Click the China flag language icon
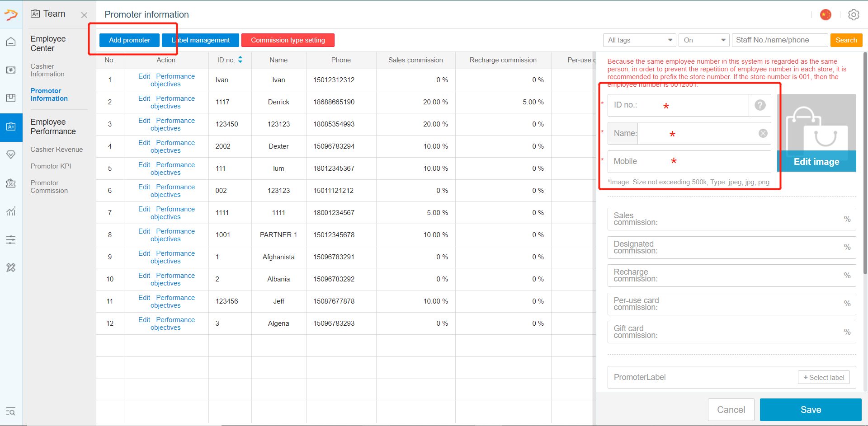The image size is (868, 426). tap(826, 14)
